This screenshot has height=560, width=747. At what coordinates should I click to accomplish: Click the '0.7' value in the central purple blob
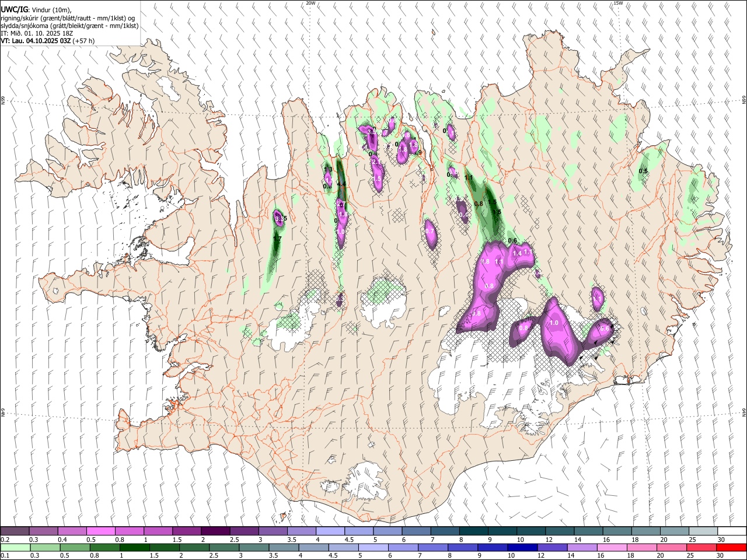click(x=430, y=231)
